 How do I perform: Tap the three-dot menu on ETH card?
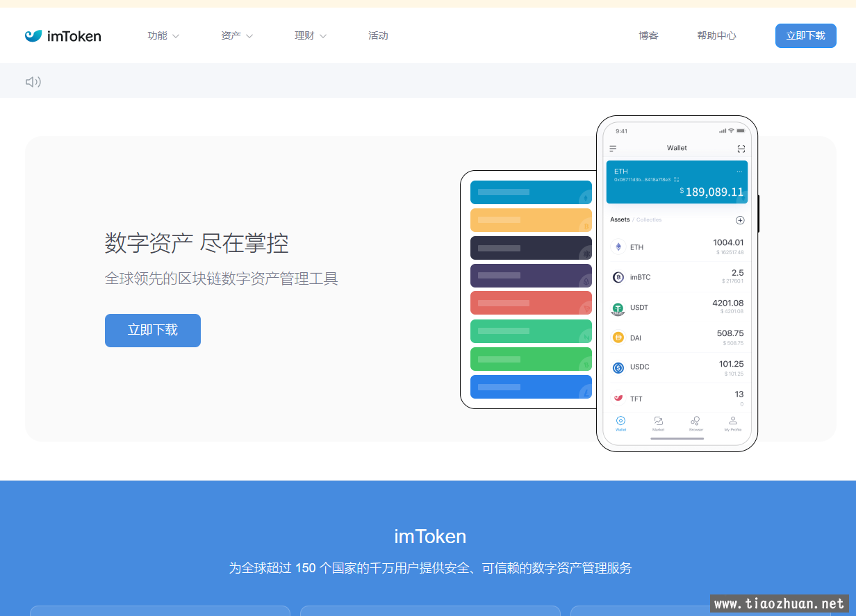click(739, 171)
